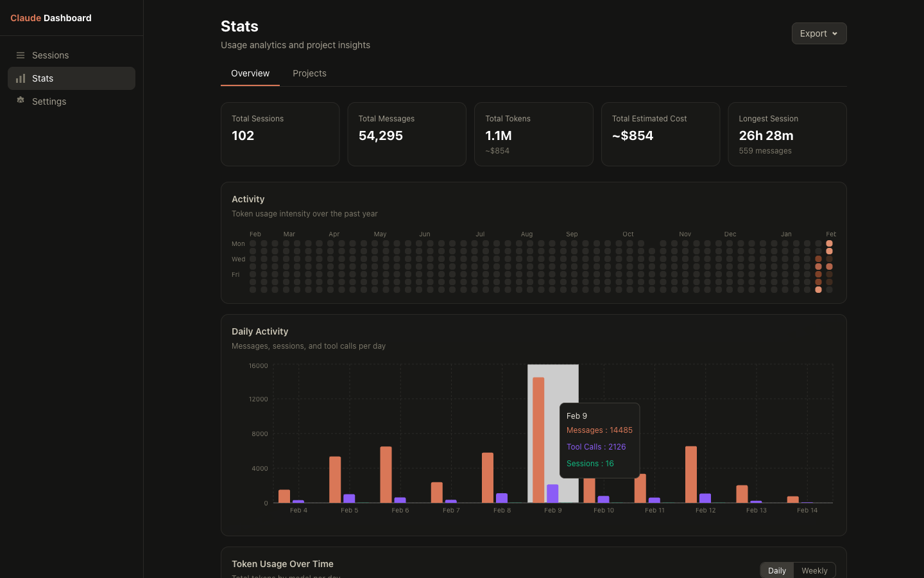
Task: Select the Total Sessions stat card
Action: point(280,134)
